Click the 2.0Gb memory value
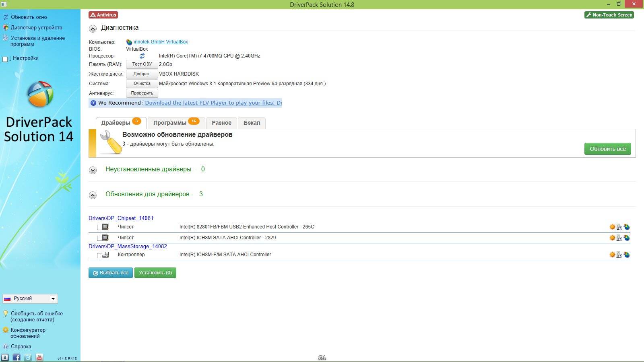 [165, 64]
